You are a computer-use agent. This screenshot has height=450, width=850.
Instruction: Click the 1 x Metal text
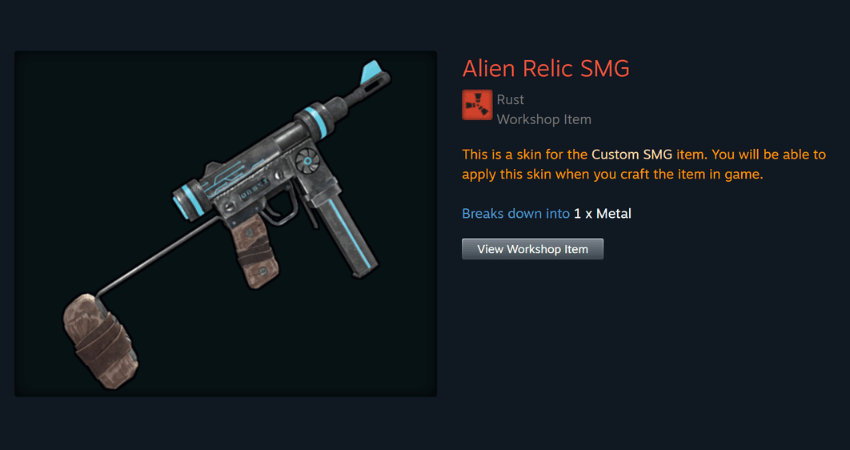pos(602,214)
